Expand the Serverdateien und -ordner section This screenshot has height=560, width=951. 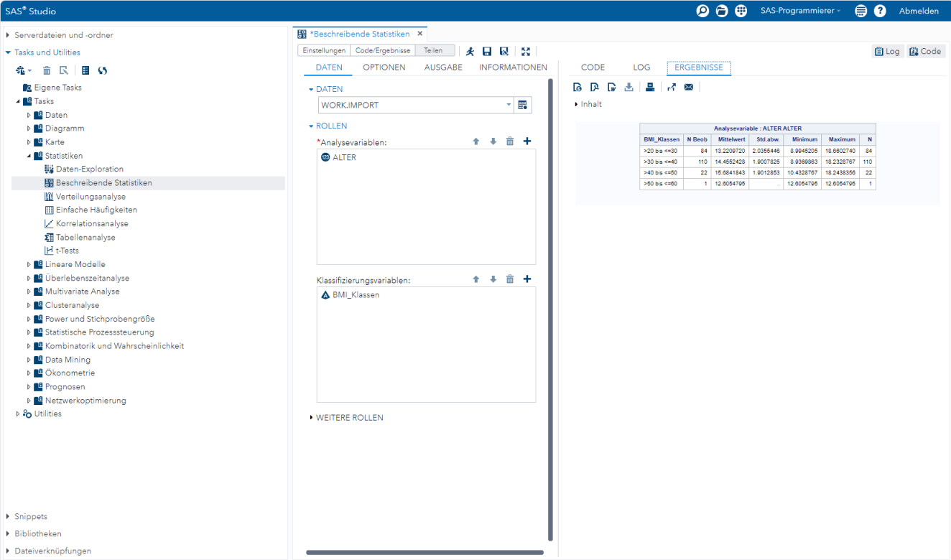(8, 35)
